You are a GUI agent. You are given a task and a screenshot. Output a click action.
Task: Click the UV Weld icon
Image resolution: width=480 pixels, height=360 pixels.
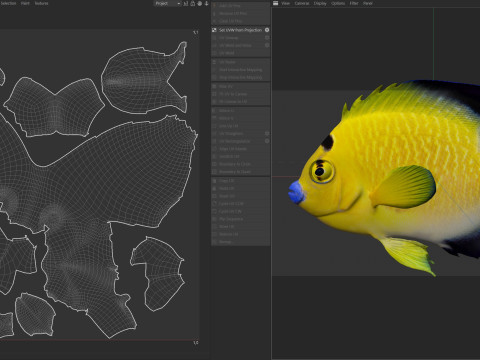(x=214, y=53)
